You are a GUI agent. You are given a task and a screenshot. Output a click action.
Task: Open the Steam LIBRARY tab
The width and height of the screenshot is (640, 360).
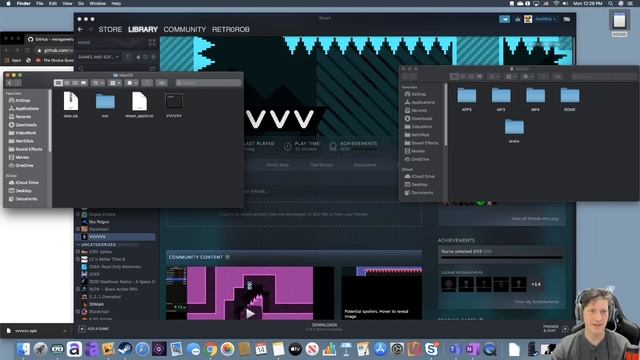[143, 29]
